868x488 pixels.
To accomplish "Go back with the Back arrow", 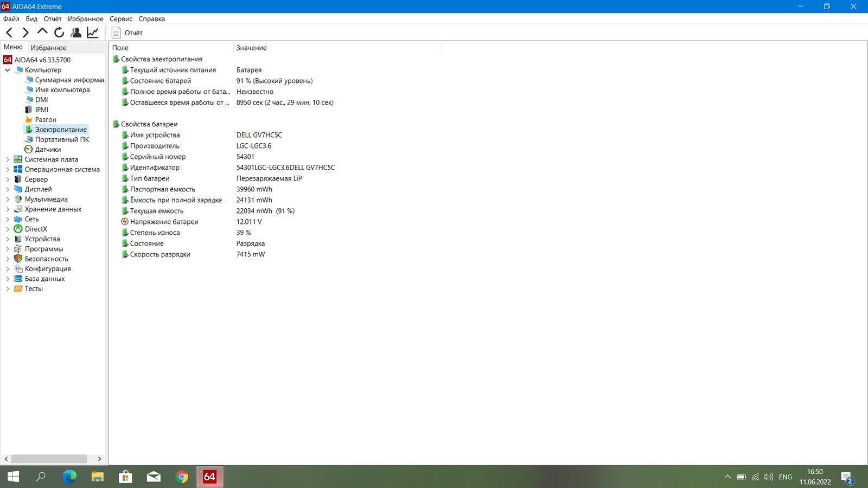I will [x=9, y=33].
